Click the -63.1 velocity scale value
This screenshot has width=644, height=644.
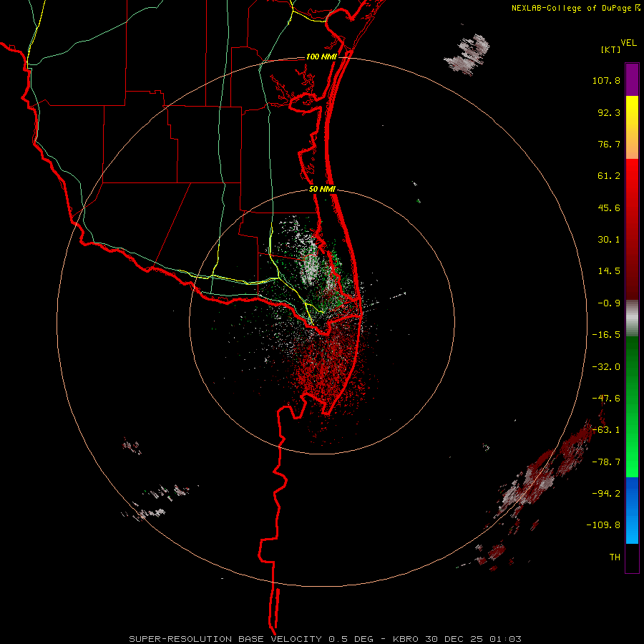tap(606, 430)
